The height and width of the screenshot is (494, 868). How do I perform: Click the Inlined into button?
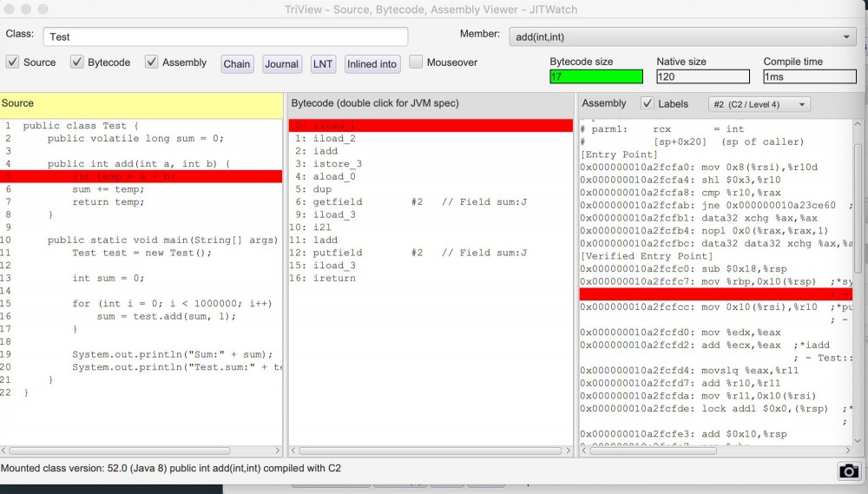tap(372, 63)
